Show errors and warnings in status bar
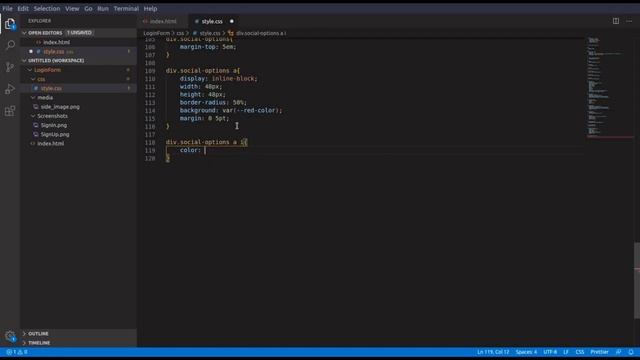The height and width of the screenshot is (360, 640). click(x=17, y=352)
